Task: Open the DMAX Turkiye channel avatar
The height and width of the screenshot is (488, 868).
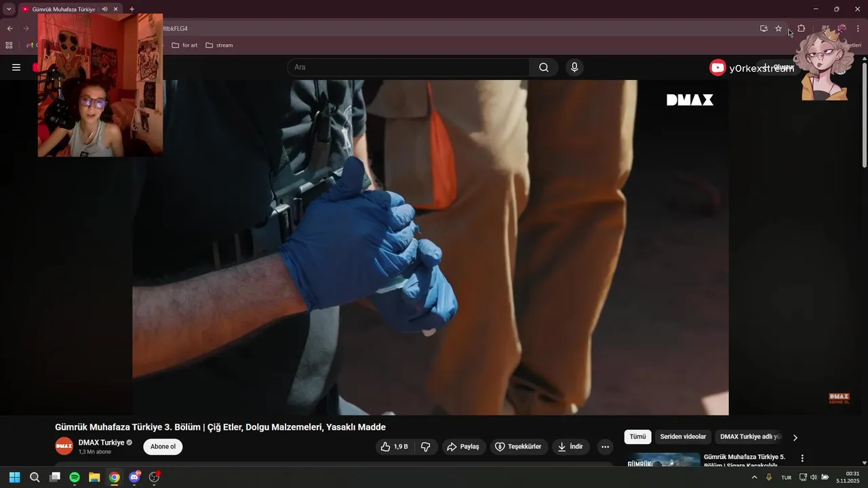Action: coord(64,446)
